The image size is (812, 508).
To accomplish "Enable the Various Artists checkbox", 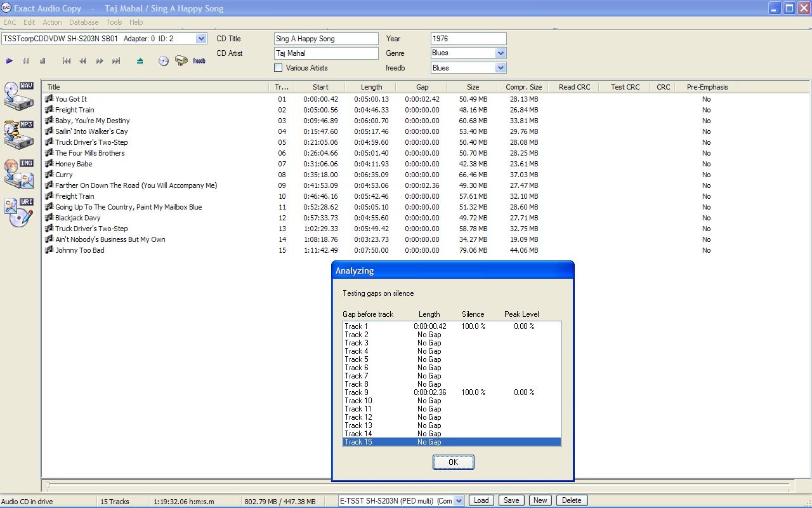I will click(278, 68).
